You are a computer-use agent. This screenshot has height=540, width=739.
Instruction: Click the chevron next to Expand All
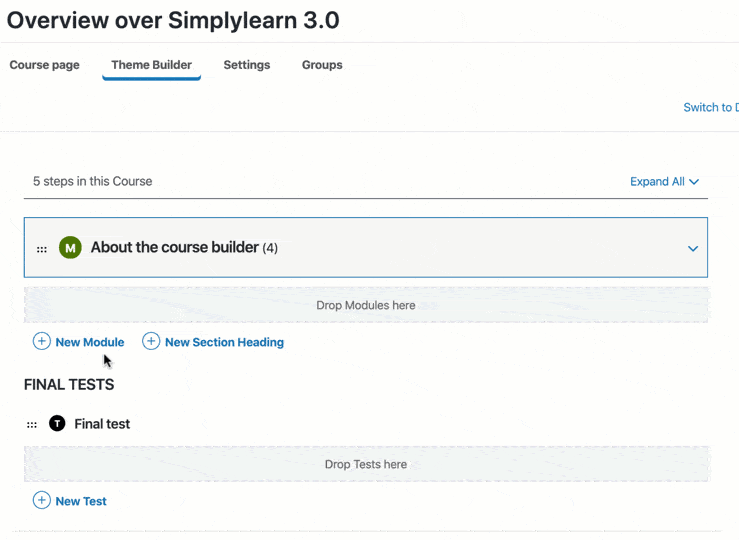click(x=694, y=182)
